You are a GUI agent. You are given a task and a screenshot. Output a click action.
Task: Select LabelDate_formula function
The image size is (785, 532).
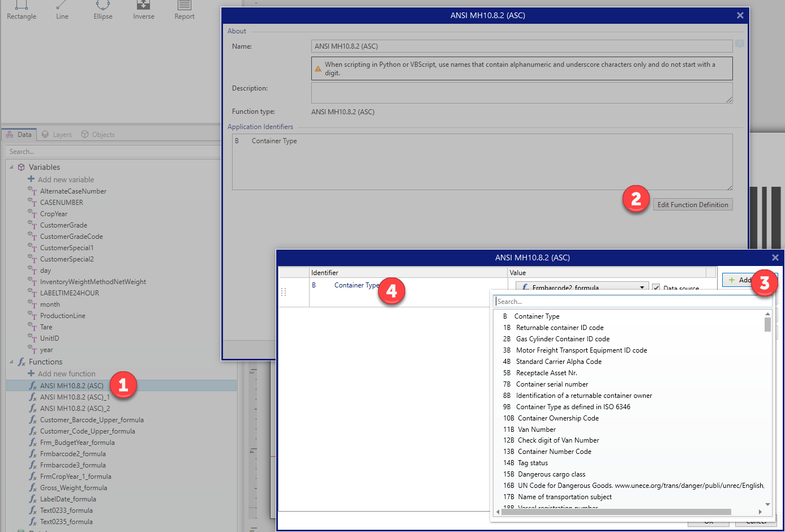click(x=68, y=499)
